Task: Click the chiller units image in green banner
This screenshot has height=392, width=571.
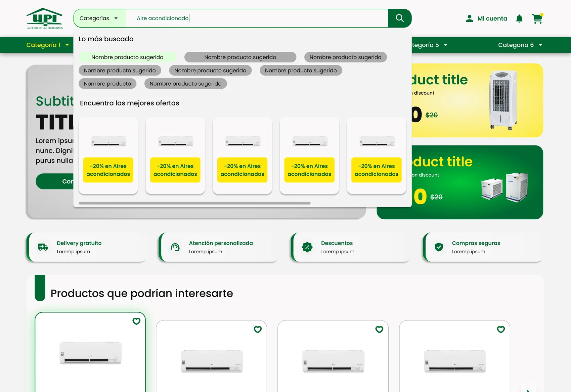Action: 504,187
